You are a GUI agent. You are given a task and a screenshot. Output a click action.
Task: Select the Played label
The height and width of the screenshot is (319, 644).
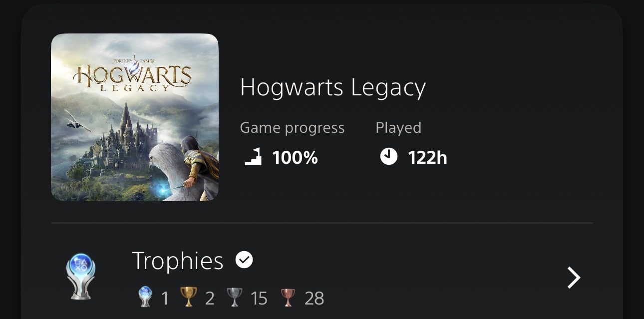[x=398, y=128]
